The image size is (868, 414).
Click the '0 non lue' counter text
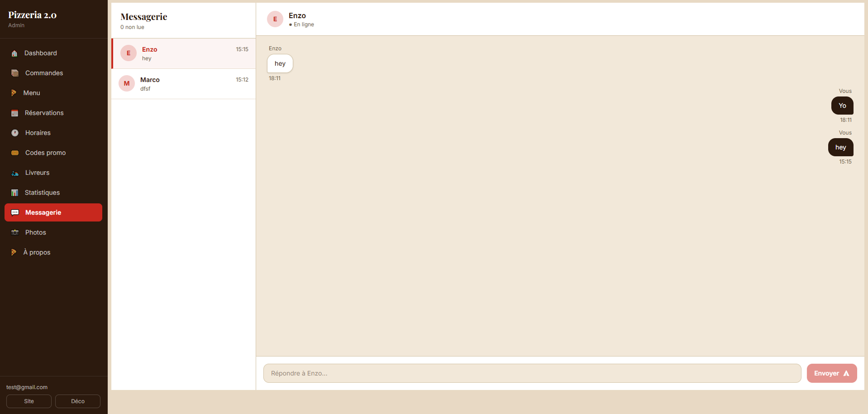click(132, 27)
